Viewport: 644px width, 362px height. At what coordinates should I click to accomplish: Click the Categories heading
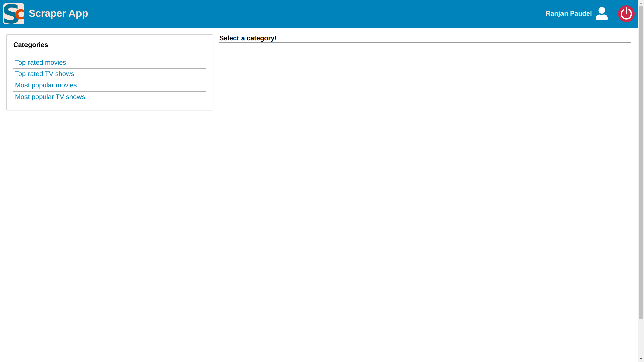[31, 45]
